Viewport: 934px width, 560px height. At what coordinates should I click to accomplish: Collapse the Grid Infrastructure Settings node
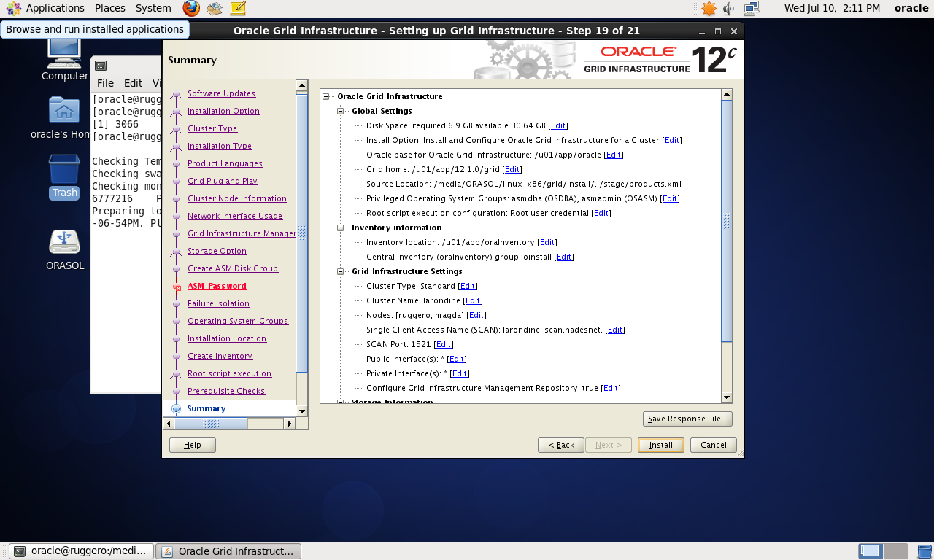point(341,271)
